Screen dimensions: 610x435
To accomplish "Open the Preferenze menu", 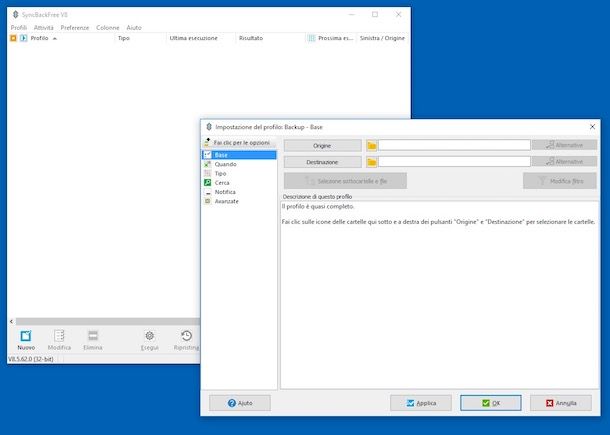I will [x=75, y=27].
